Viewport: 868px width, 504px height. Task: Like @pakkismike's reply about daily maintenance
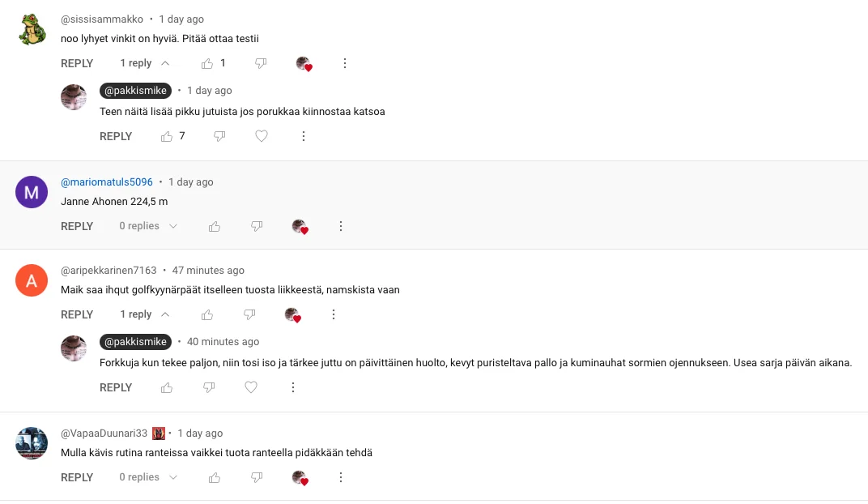pos(167,387)
